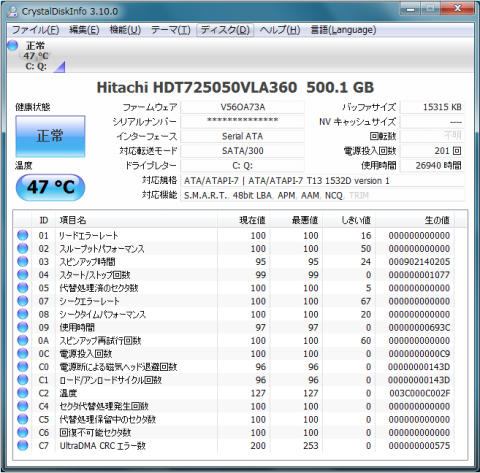Click the S.M.A.R.T. supported features field
Image resolution: width=480 pixels, height=473 pixels.
(323, 195)
